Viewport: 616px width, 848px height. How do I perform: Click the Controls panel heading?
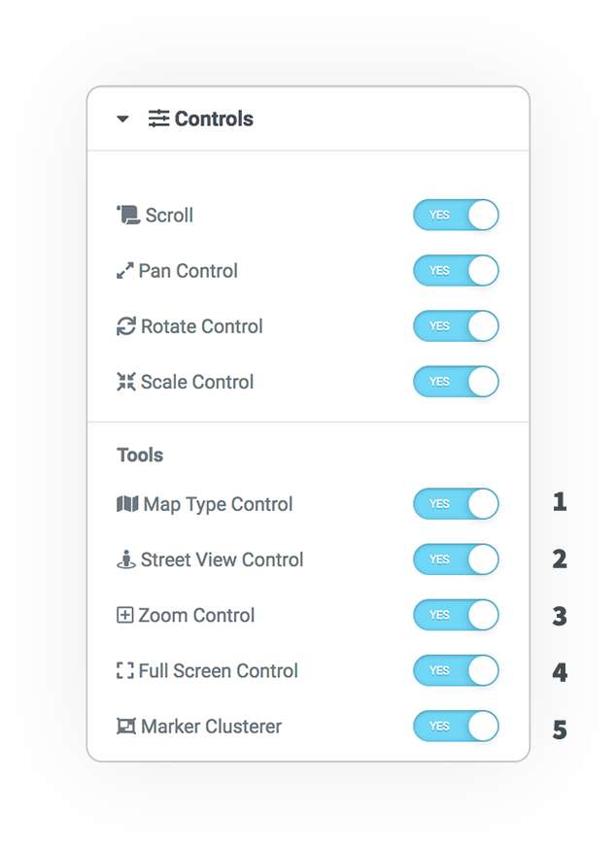click(214, 119)
